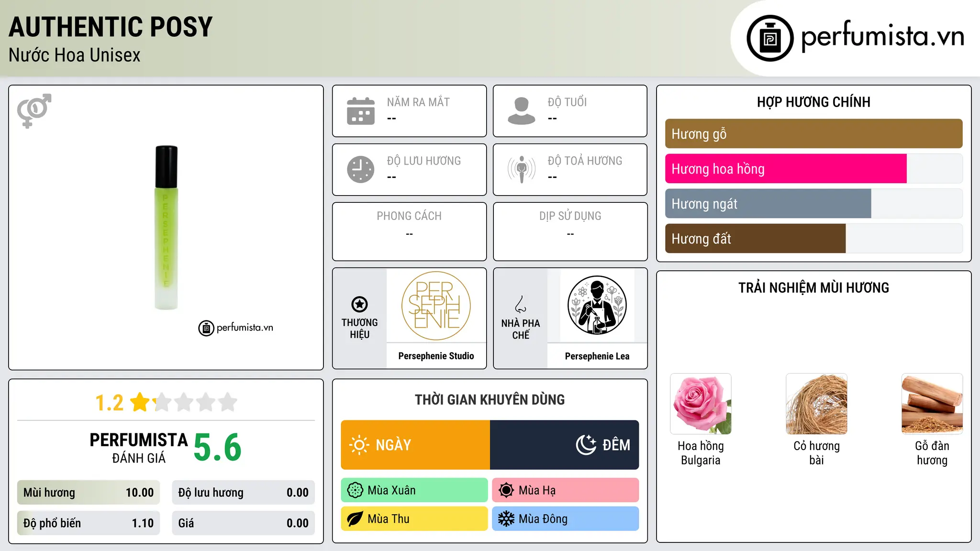Click the person icon for Độ tuổi
980x551 pixels.
pyautogui.click(x=522, y=111)
